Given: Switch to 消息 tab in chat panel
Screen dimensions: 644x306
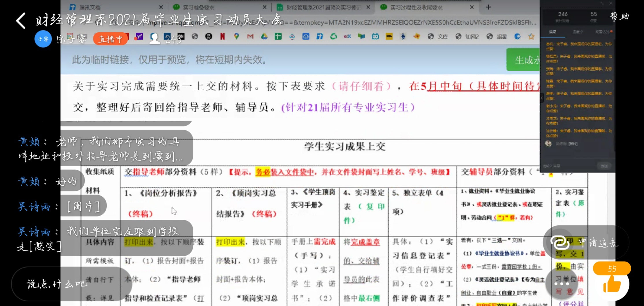Looking at the screenshot, I should pyautogui.click(x=553, y=32).
